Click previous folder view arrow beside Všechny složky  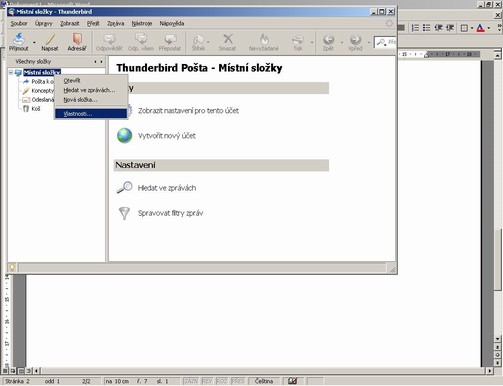point(95,62)
